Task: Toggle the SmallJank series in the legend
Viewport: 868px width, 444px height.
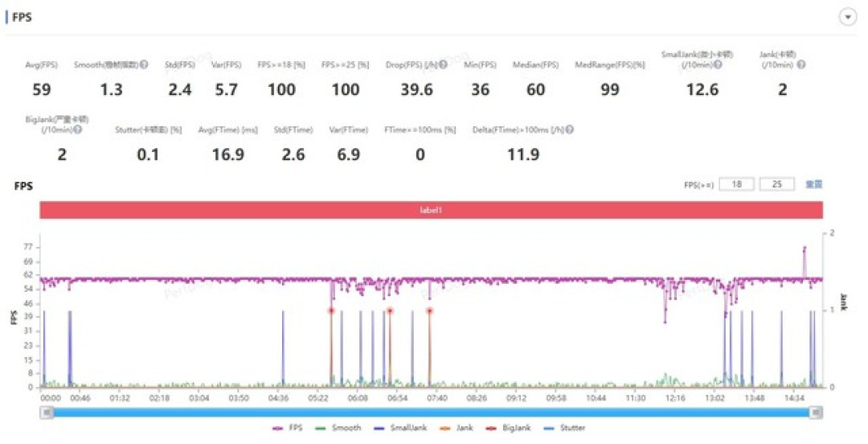Action: [x=401, y=428]
